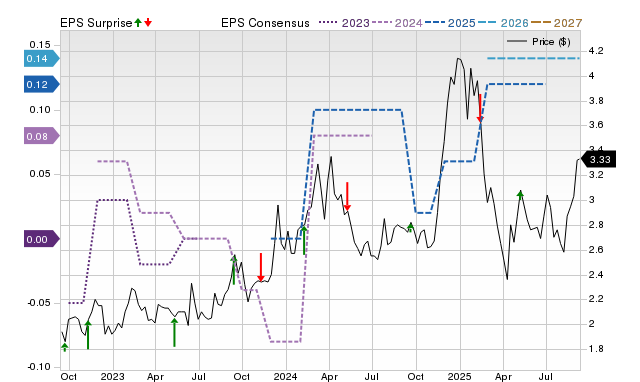This screenshot has height=382, width=640.
Task: Click the 2024 EPS consensus legend entry
Action: point(397,23)
